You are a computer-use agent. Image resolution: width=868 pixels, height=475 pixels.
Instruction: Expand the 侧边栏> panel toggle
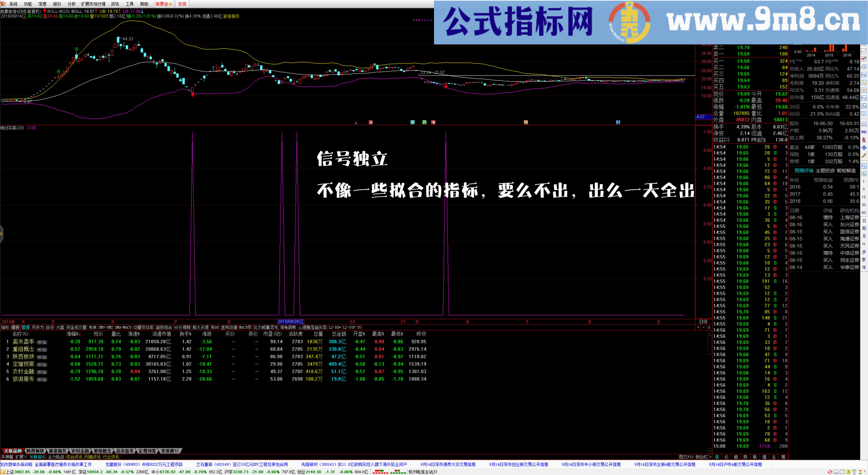(x=703, y=457)
